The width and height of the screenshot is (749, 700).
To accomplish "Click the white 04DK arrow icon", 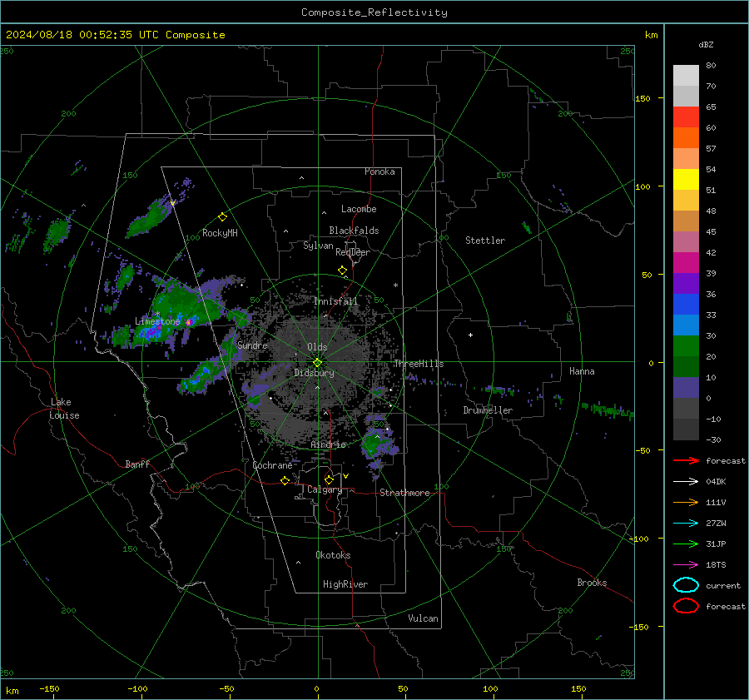I will click(x=686, y=481).
